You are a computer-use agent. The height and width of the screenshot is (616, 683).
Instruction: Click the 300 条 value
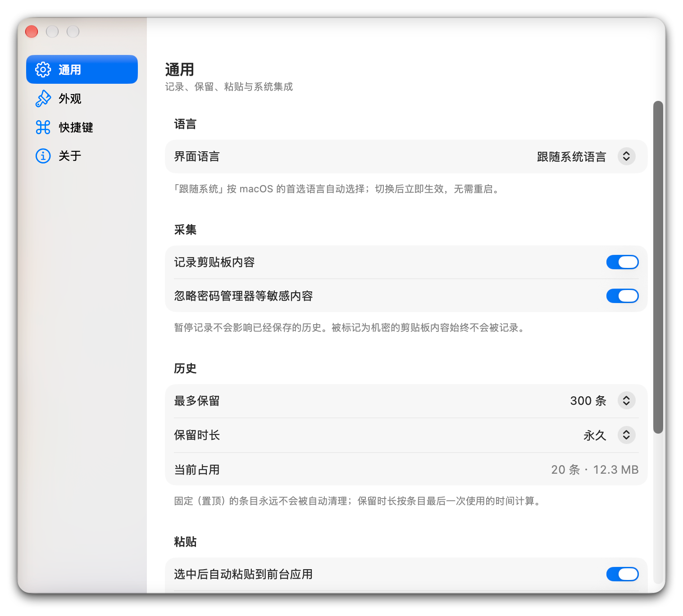click(588, 401)
